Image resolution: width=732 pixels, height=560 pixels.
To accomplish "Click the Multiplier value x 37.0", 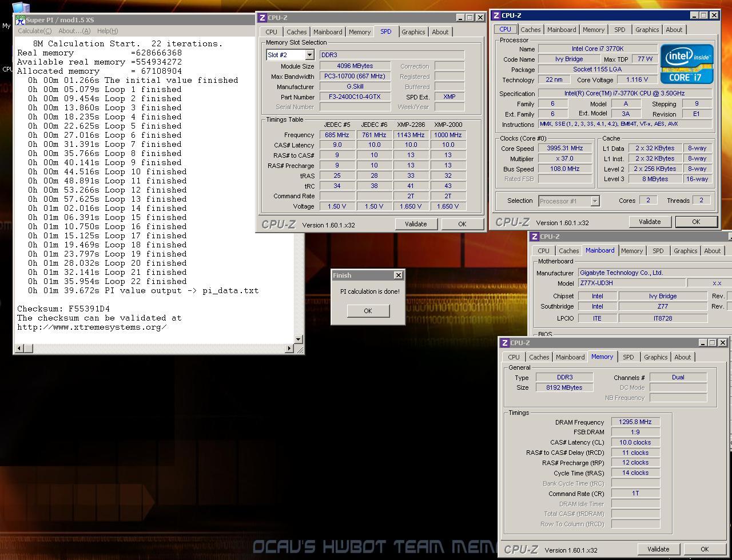I will 564,159.
